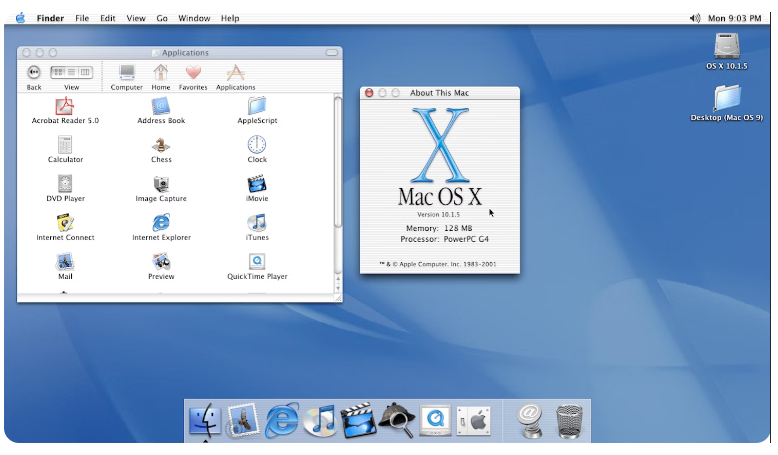Click the Memory: 128 MB line

pos(439,228)
